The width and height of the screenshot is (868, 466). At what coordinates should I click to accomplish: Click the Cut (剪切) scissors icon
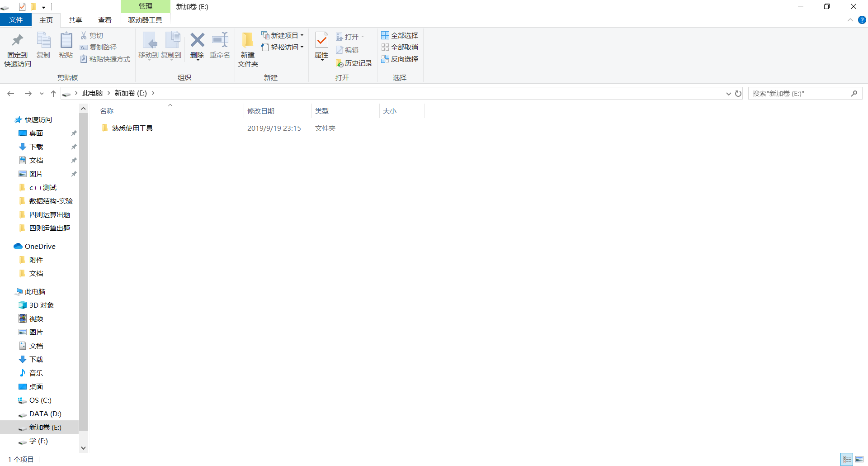pos(84,35)
